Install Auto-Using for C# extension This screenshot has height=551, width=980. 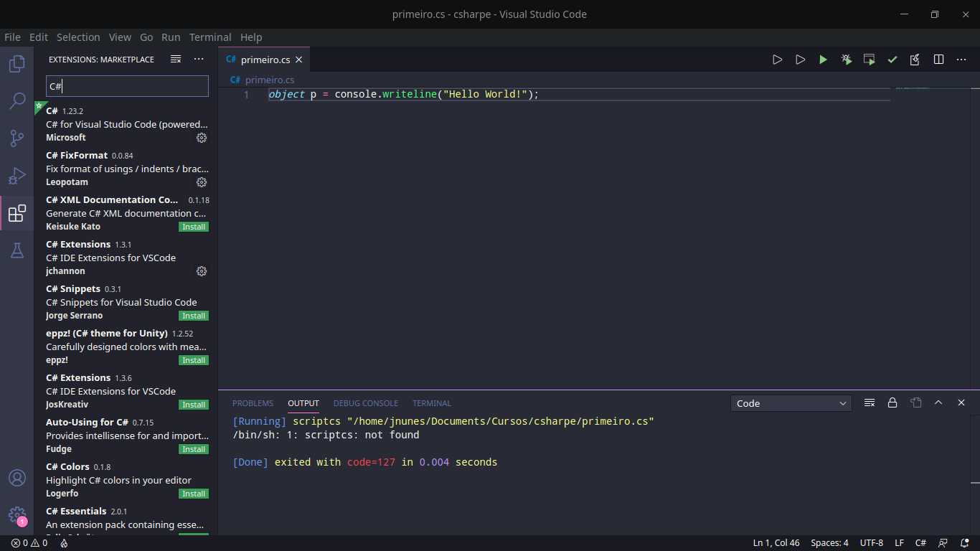tap(194, 449)
